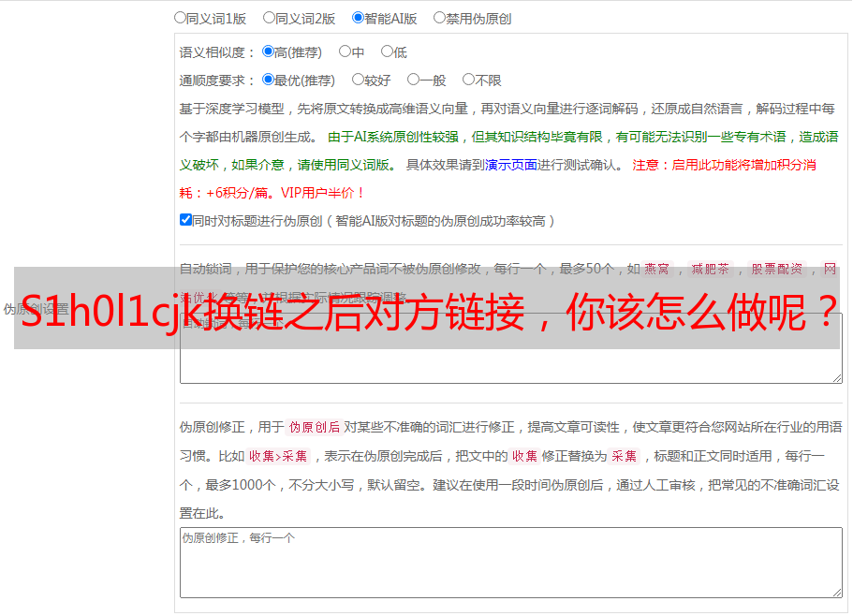Select the 同义词2版 radio option
This screenshot has height=616, width=853.
pyautogui.click(x=269, y=18)
